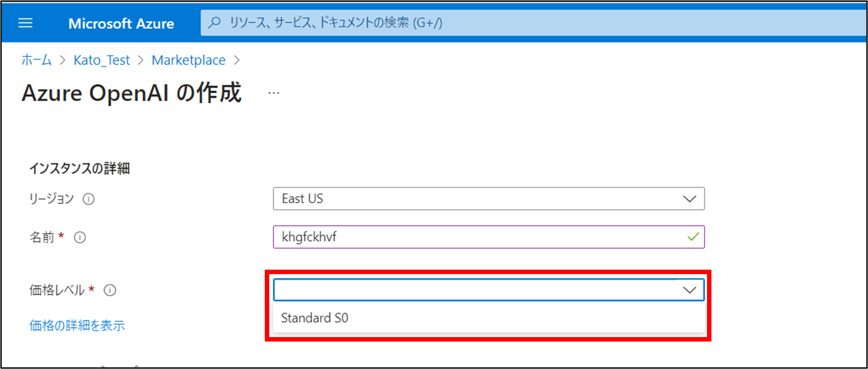Screen dimensions: 868x369
Task: Open the Azure portal hamburger menu
Action: pos(25,23)
